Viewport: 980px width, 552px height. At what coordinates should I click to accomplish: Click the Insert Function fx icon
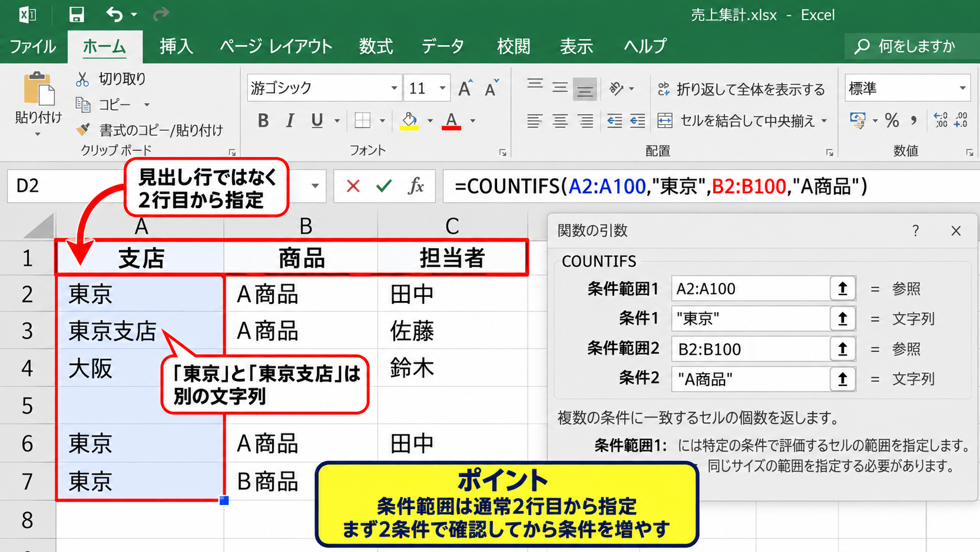(416, 186)
